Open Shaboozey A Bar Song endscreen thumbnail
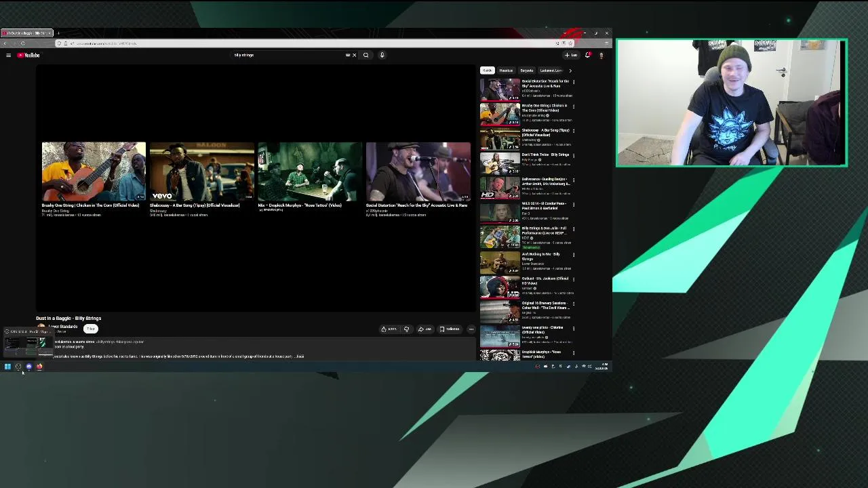Image resolution: width=868 pixels, height=488 pixels. (x=201, y=171)
